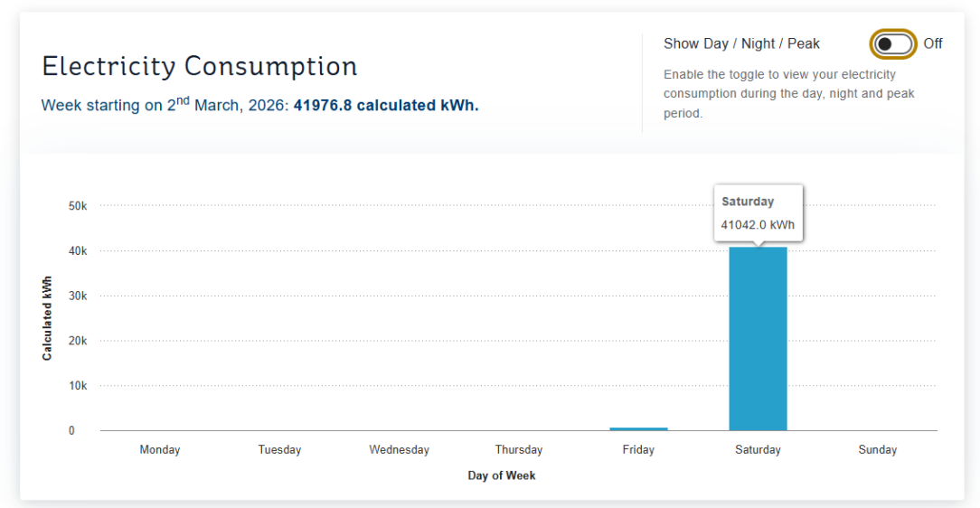Click the Saturday x-axis label
The height and width of the screenshot is (508, 980).
point(758,449)
